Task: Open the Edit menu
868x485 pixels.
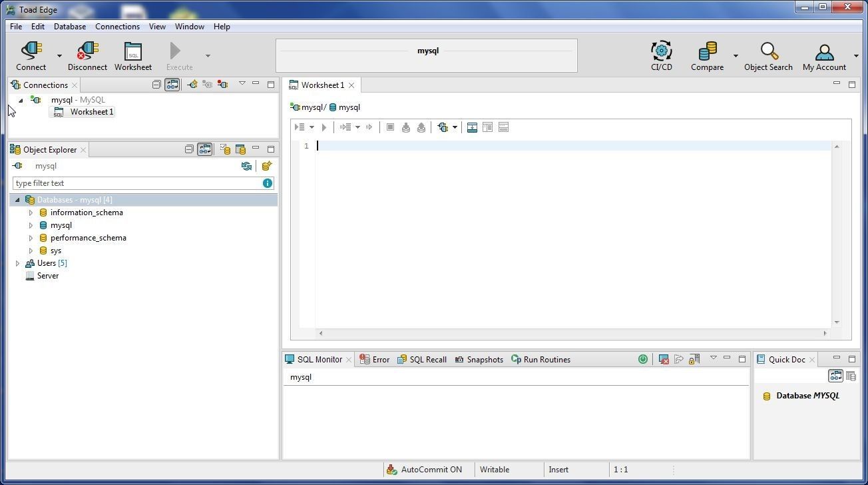Action: coord(38,27)
